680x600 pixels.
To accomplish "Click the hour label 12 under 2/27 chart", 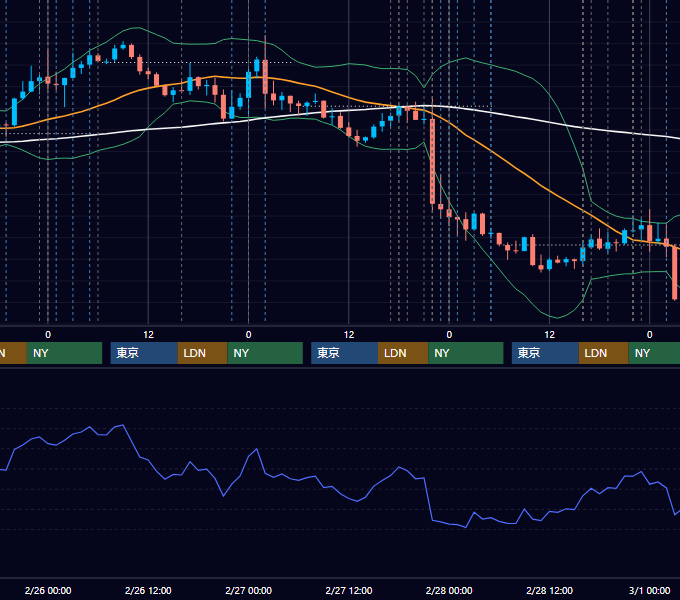I will [x=349, y=335].
